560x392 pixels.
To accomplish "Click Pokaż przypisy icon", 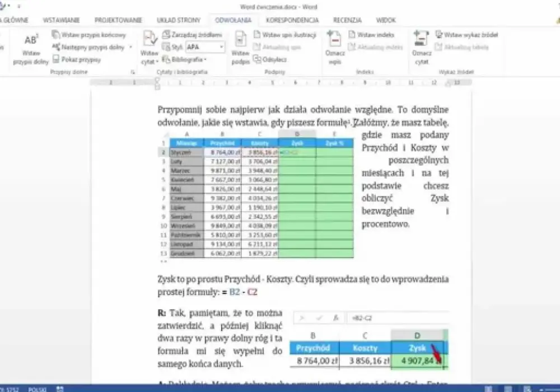I will [x=55, y=59].
